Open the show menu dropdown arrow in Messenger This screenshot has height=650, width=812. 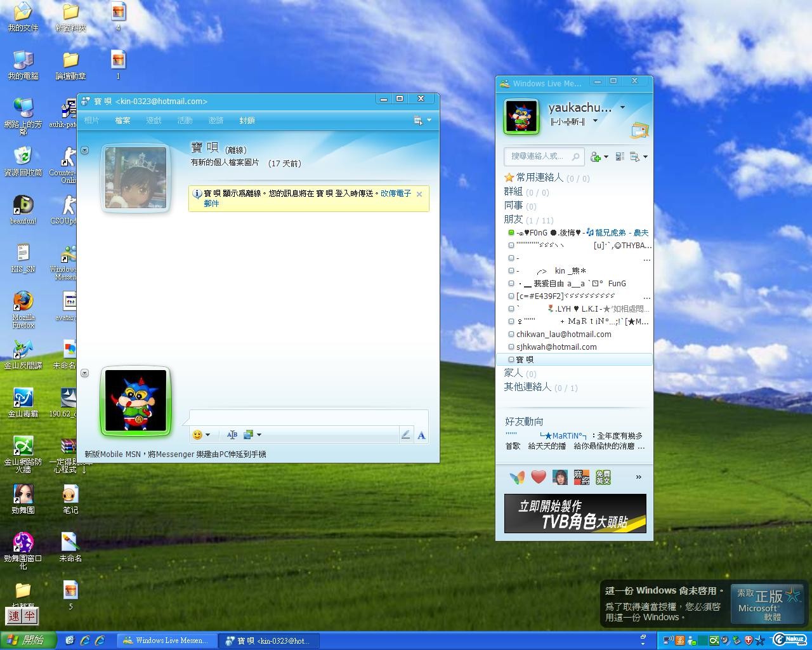pyautogui.click(x=645, y=157)
